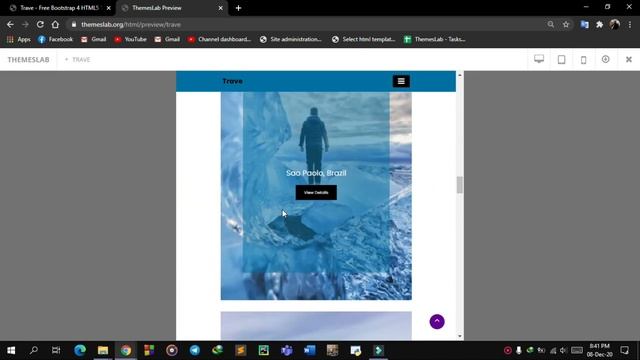
Task: Close the ThemesLab preview bar
Action: coord(629,60)
